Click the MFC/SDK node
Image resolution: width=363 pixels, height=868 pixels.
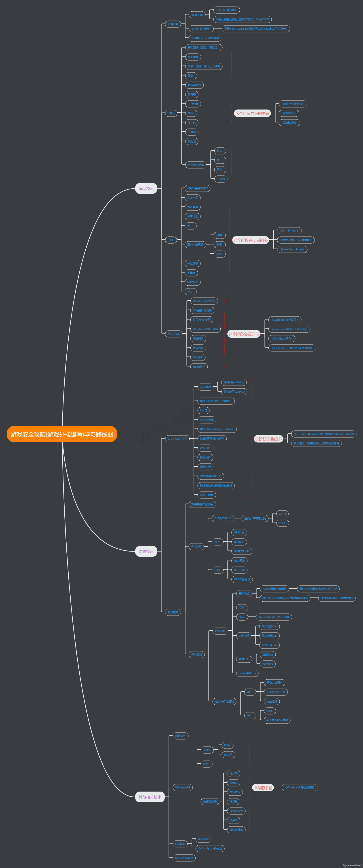coord(174,334)
